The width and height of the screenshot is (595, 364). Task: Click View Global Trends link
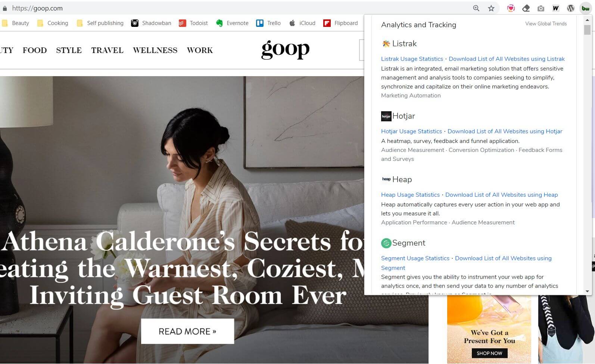546,24
